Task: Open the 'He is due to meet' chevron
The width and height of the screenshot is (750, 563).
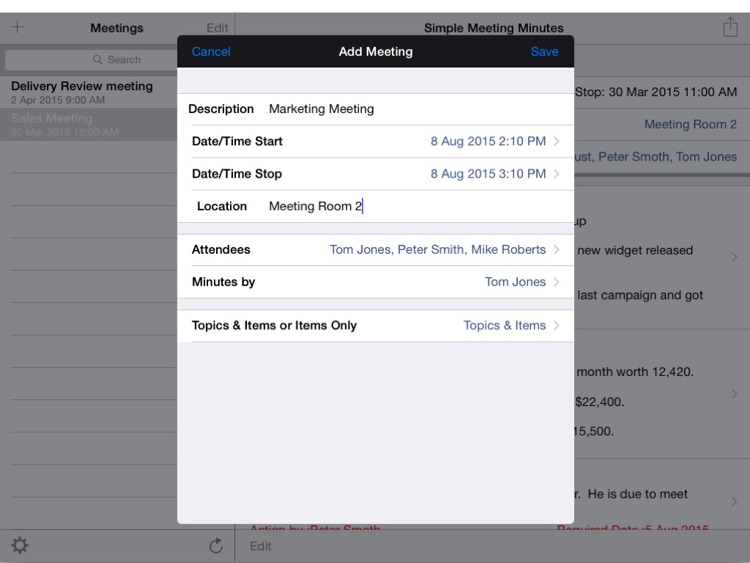Action: coord(734,501)
